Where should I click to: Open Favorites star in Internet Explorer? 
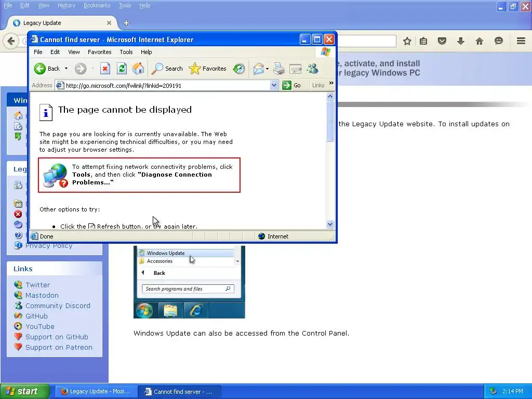pyautogui.click(x=207, y=69)
